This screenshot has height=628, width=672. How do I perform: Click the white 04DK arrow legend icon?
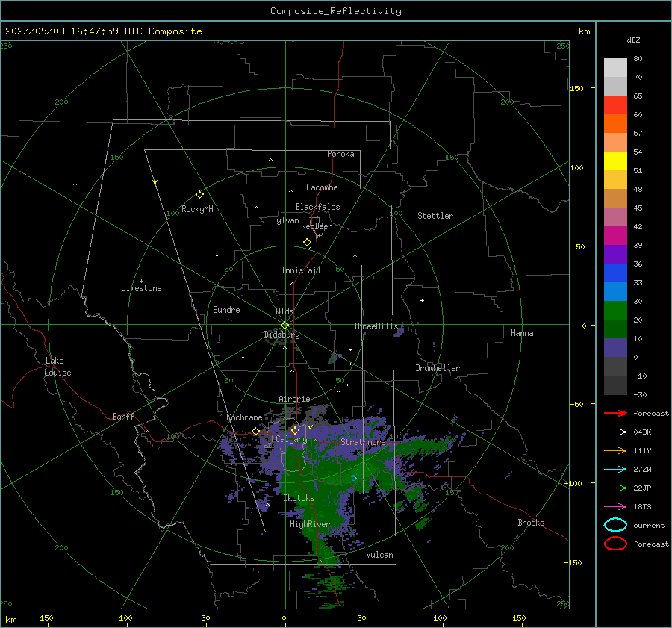click(x=615, y=432)
